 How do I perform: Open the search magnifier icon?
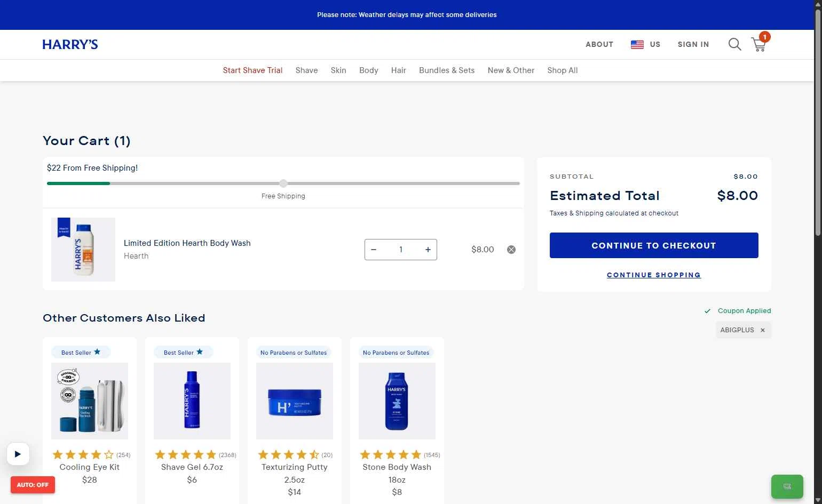[735, 44]
